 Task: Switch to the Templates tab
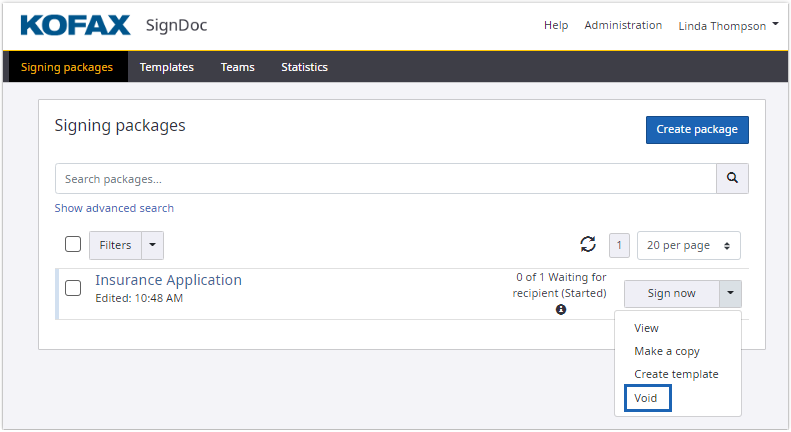click(x=167, y=67)
